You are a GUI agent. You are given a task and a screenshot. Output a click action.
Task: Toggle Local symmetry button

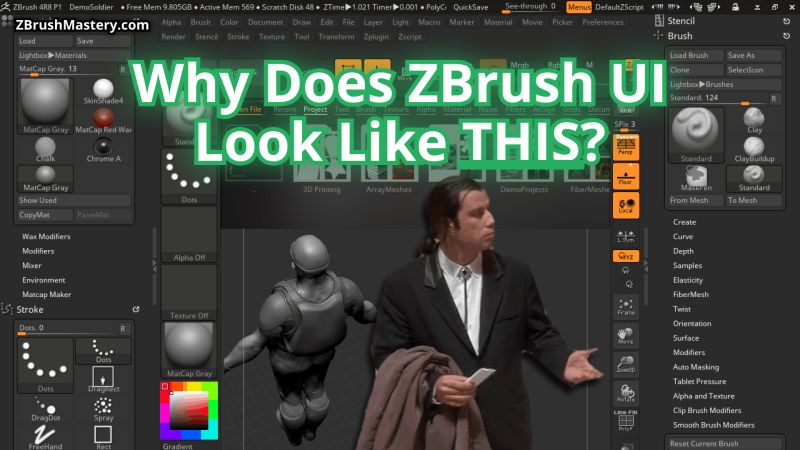point(626,206)
